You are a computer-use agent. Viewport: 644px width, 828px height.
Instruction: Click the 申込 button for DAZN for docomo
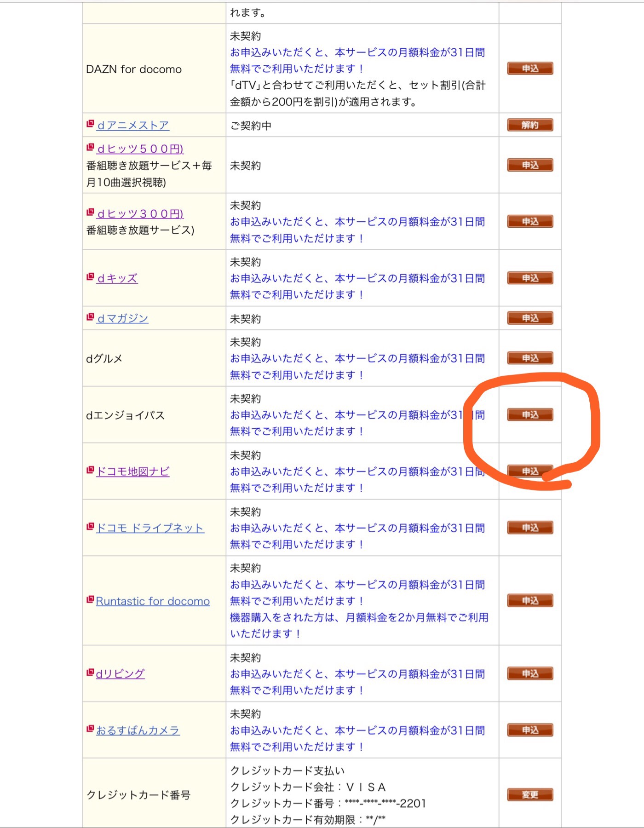pyautogui.click(x=530, y=69)
